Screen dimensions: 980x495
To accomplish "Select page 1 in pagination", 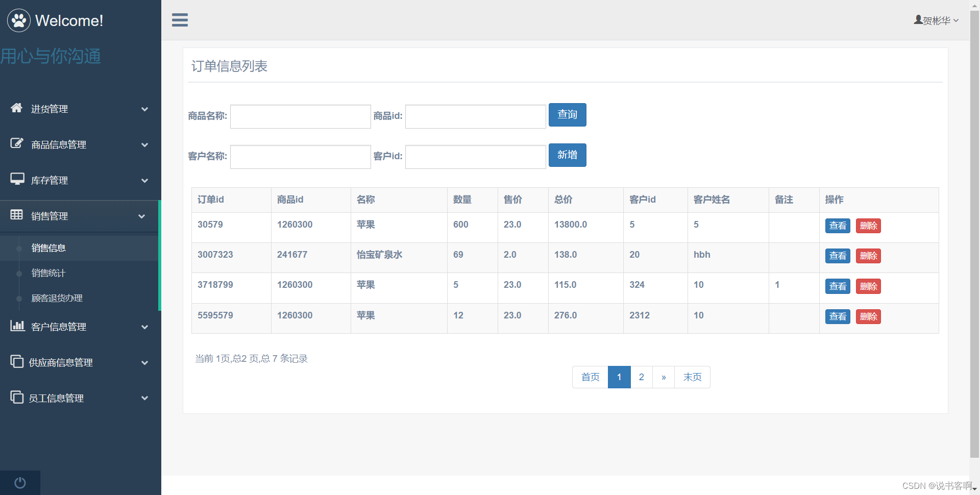I will (x=619, y=377).
